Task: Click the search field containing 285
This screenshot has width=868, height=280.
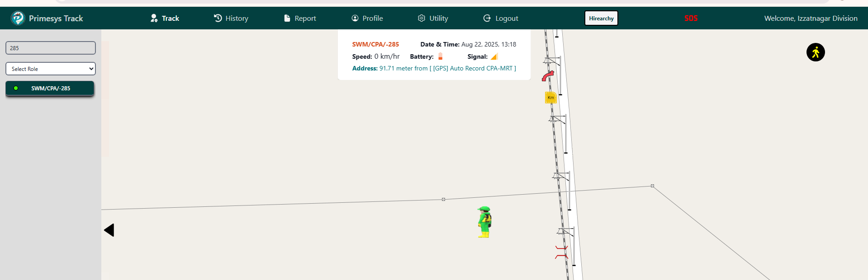Action: [51, 48]
